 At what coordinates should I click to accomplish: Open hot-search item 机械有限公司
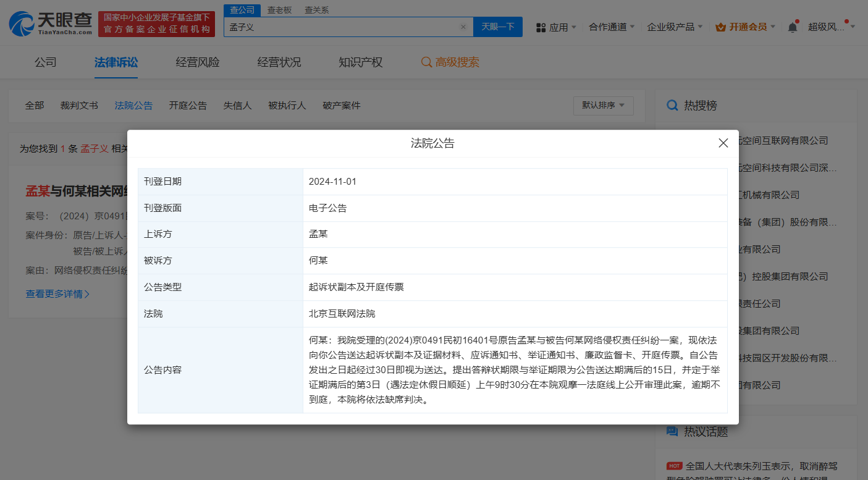pyautogui.click(x=769, y=195)
